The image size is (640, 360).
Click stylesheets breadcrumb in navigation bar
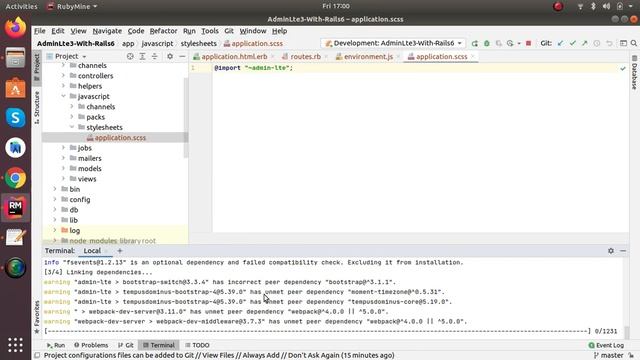pyautogui.click(x=198, y=44)
